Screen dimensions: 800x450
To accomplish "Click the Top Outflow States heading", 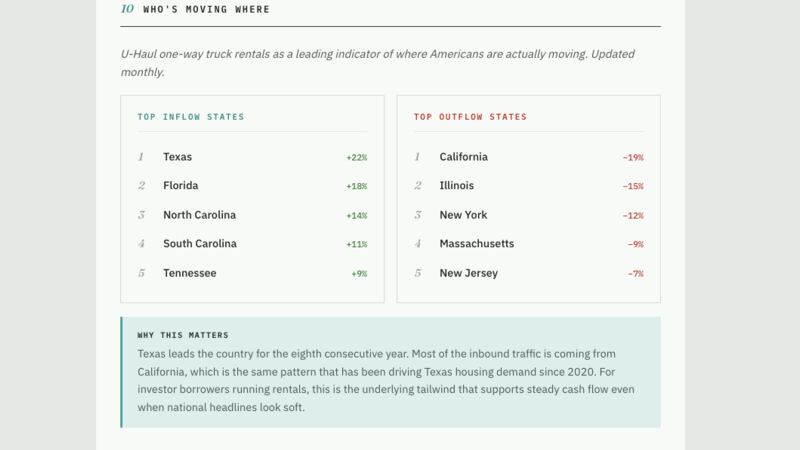I will [x=470, y=117].
